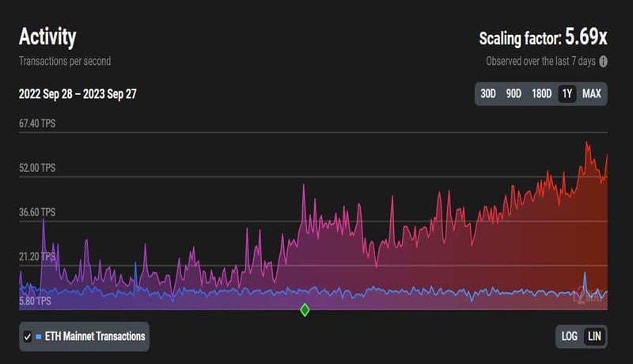Image resolution: width=633 pixels, height=364 pixels.
Task: Click the ETH Mainnet Transactions label
Action: (x=95, y=336)
